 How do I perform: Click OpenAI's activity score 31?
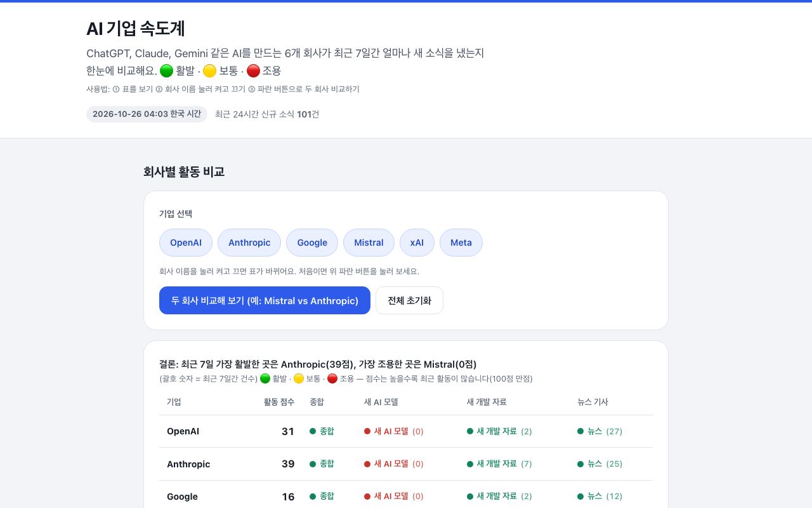pos(288,431)
